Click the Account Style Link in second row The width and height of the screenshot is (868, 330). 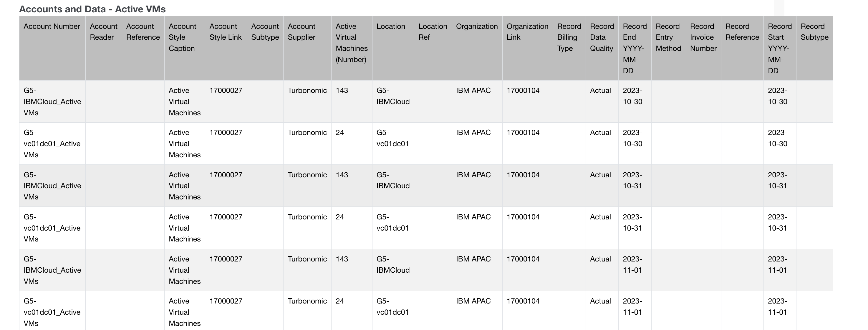click(x=226, y=133)
